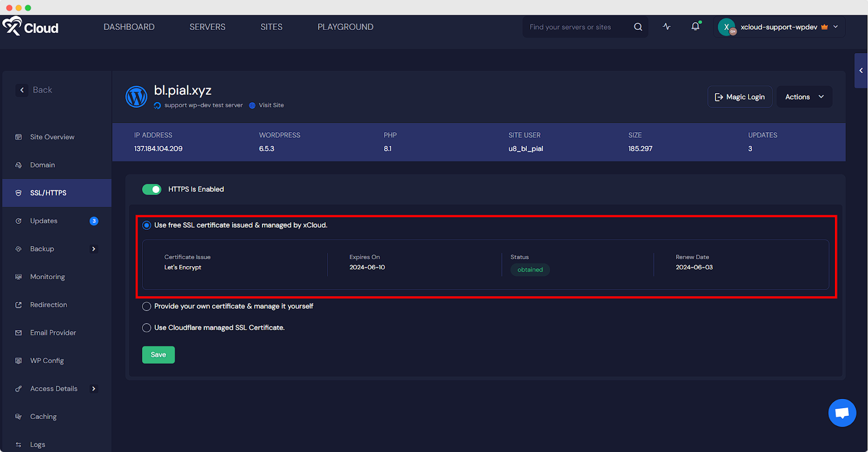Go to the SERVERS tab

coord(207,27)
